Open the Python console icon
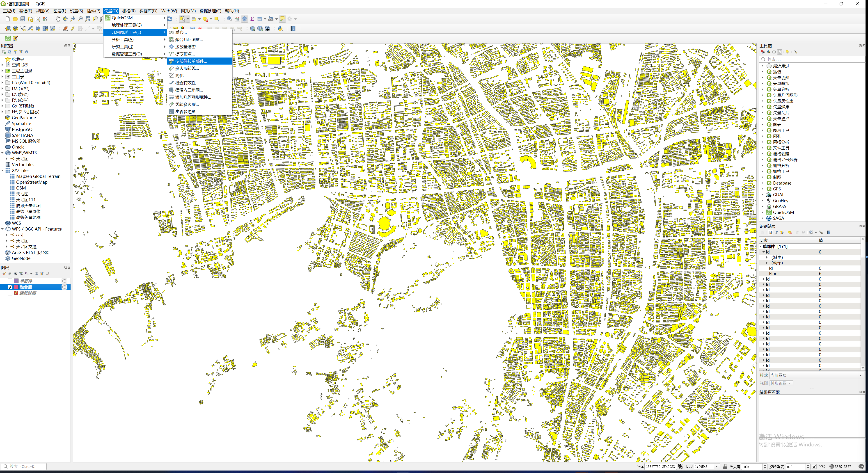The height and width of the screenshot is (473, 868). [280, 29]
